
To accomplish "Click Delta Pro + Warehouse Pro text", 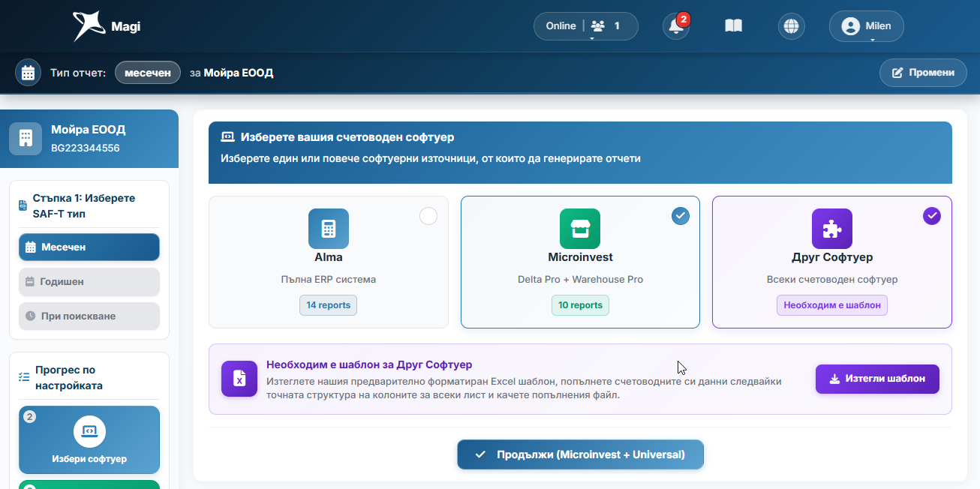I will [580, 280].
